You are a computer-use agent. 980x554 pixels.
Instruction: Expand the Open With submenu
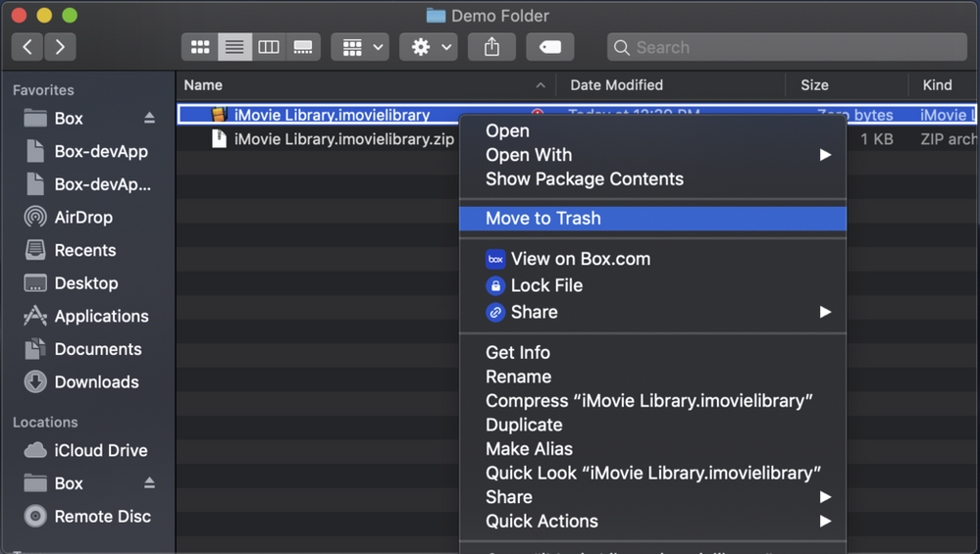652,155
